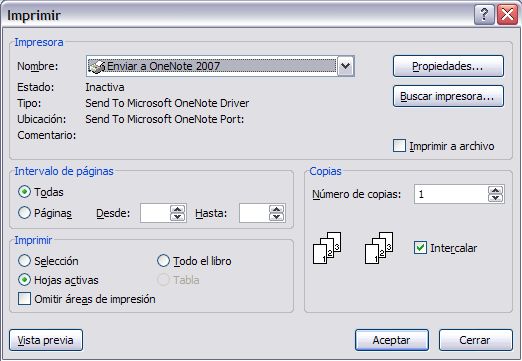
Task: Increase the Hasta value with the up arrow
Action: (277, 209)
